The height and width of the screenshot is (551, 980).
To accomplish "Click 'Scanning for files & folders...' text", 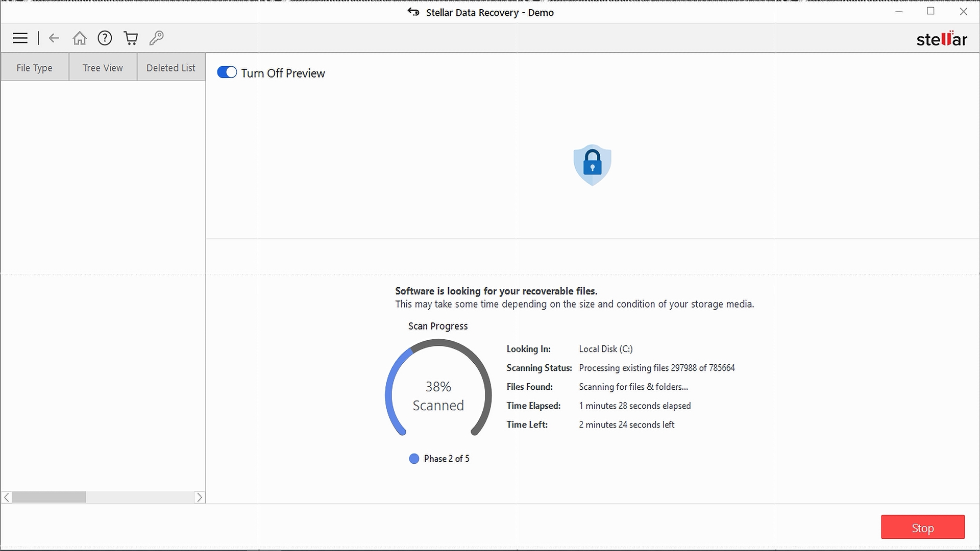I will pyautogui.click(x=633, y=387).
